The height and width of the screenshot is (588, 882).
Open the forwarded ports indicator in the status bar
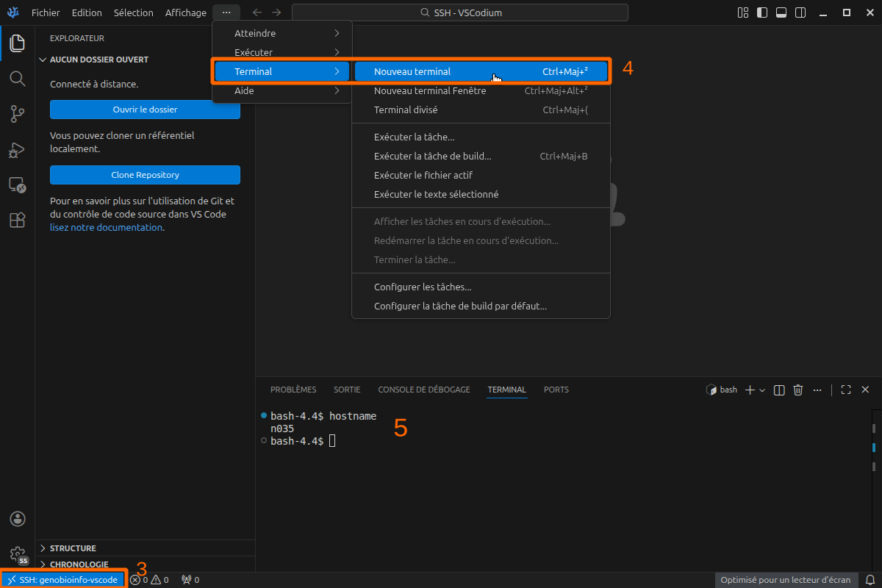pos(190,580)
